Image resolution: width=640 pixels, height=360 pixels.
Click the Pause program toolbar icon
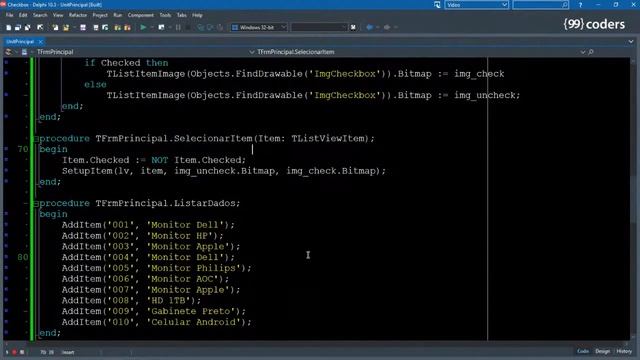[178, 27]
